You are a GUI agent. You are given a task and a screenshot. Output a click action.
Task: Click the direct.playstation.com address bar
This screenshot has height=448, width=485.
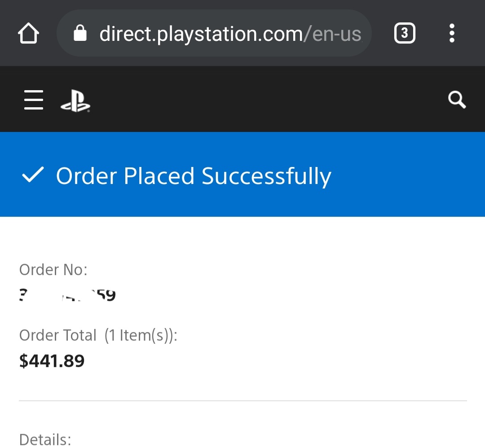[214, 33]
